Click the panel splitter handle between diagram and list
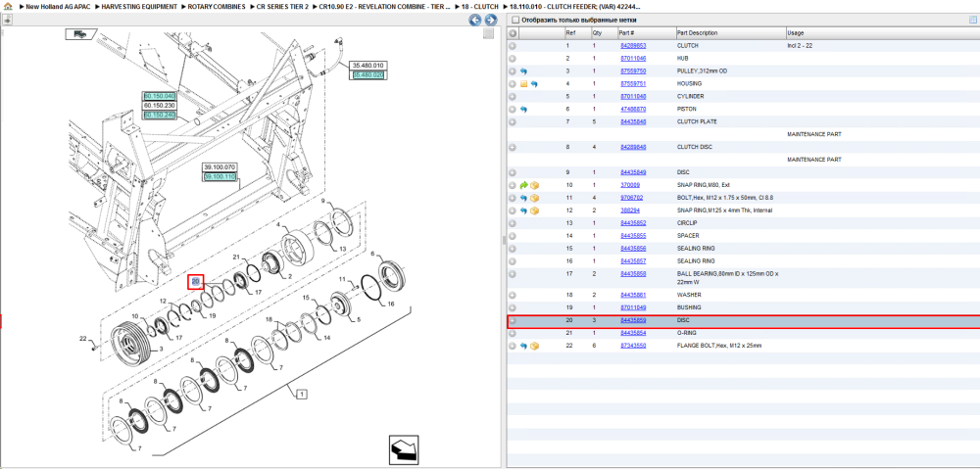Viewport: 980px width, 469px height. (x=504, y=241)
